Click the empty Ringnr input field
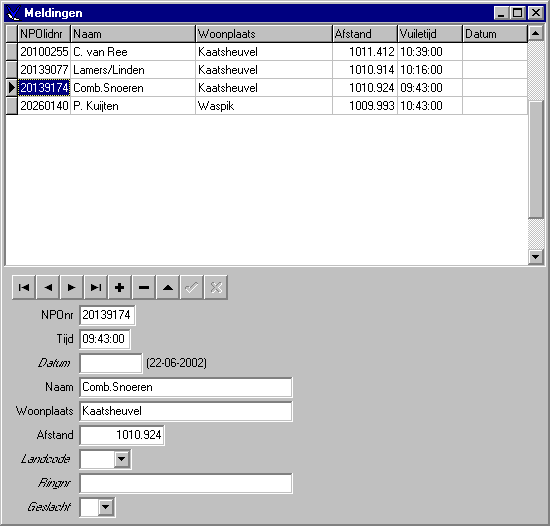Viewport: 550px width, 526px height. [186, 483]
